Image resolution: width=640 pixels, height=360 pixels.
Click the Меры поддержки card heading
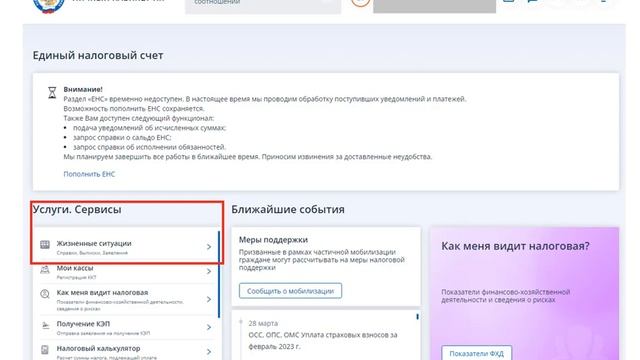[x=273, y=240]
